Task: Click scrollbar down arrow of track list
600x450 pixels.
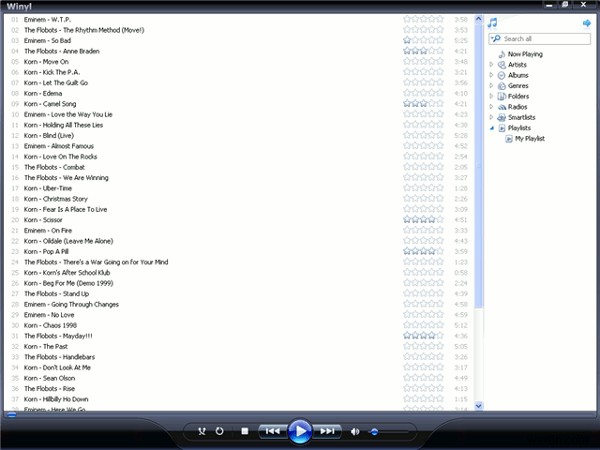Action: point(478,406)
